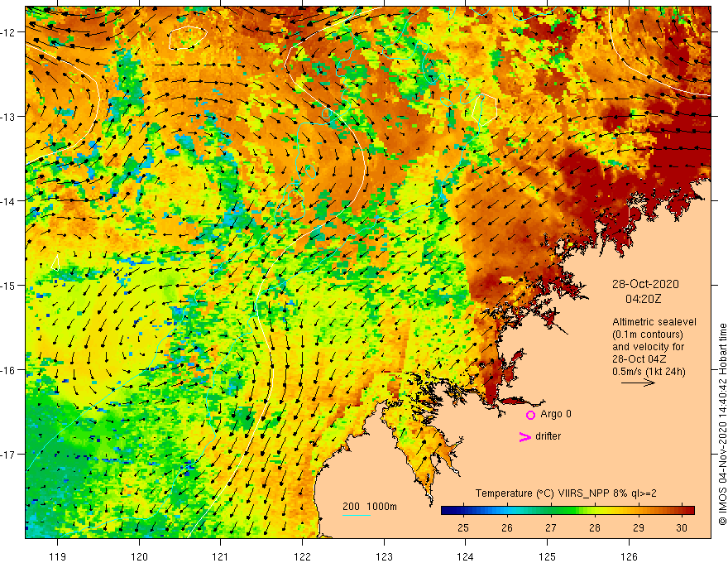Click the '0.5m/s (1kt 24h)' text
The height and width of the screenshot is (563, 728).
[649, 372]
